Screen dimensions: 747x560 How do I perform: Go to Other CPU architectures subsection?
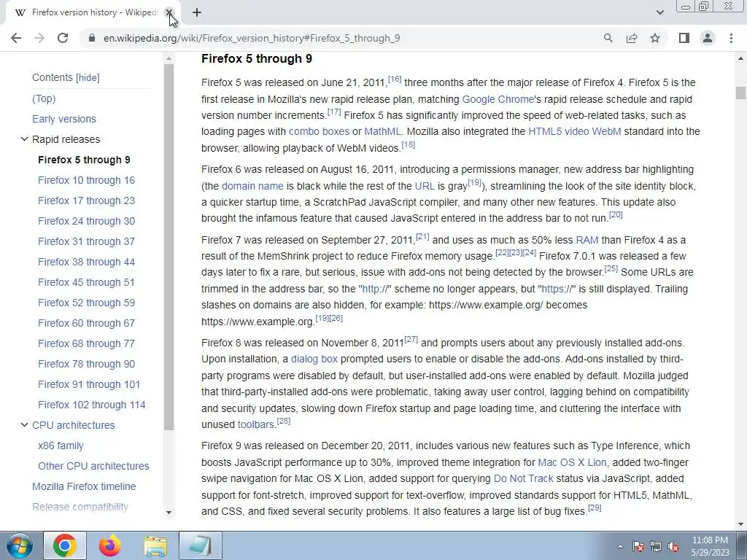pos(93,466)
